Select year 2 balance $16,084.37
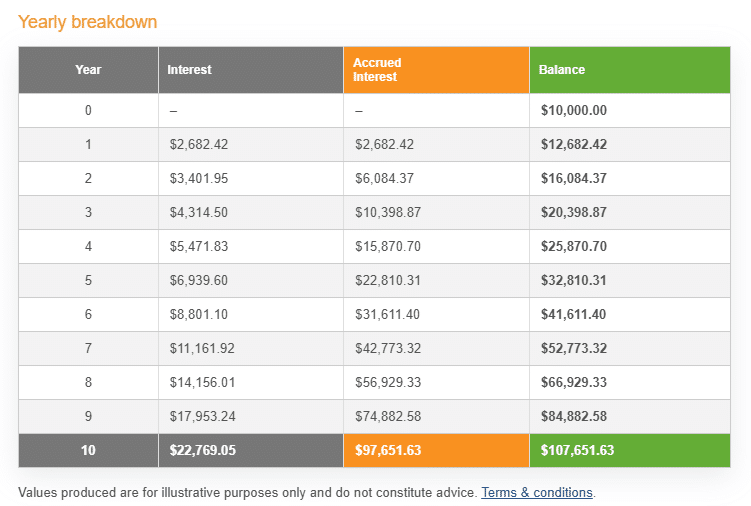This screenshot has height=506, width=751. [573, 178]
